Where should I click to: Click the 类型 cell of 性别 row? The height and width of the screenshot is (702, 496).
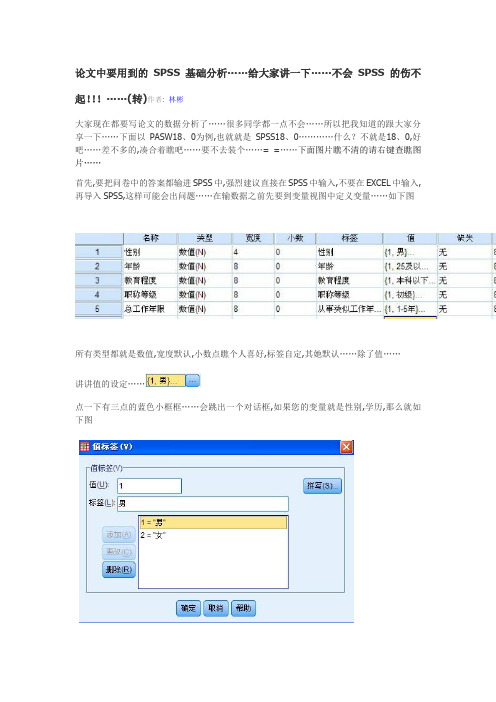pyautogui.click(x=205, y=252)
